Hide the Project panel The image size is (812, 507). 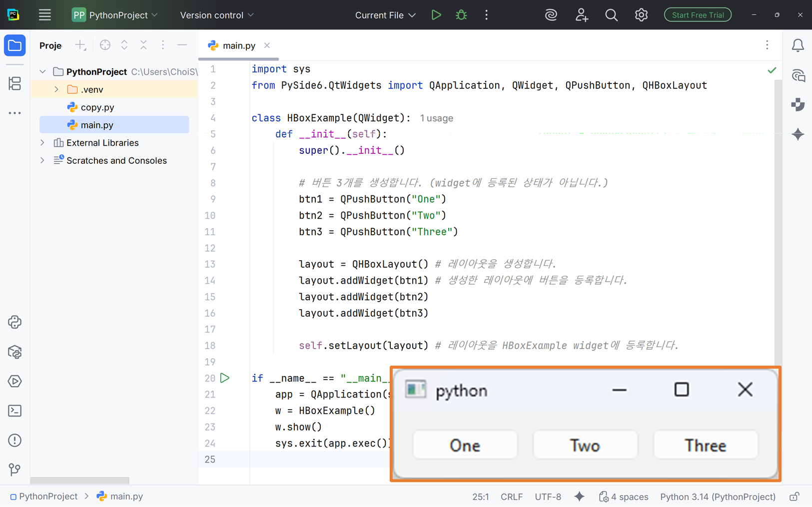(182, 45)
